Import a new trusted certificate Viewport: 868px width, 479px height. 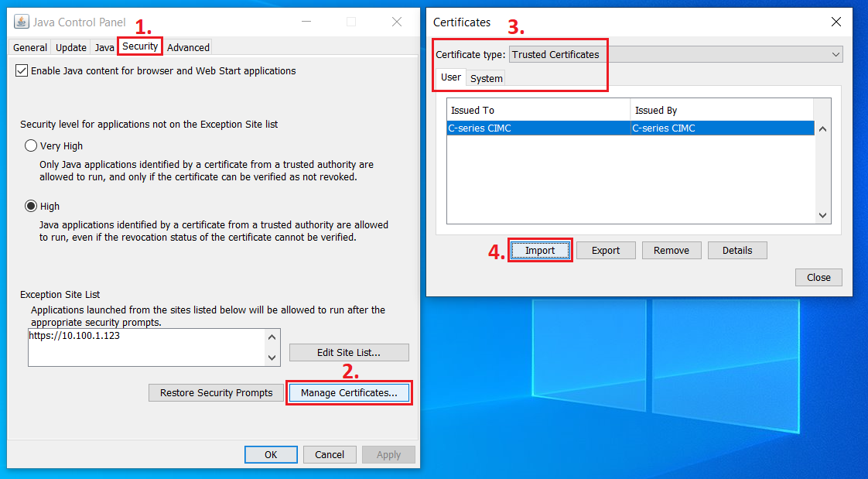(x=540, y=250)
